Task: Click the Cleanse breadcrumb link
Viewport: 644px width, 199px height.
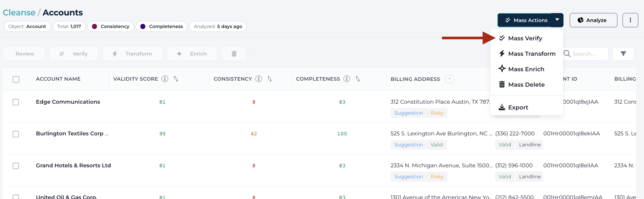Action: click(19, 13)
